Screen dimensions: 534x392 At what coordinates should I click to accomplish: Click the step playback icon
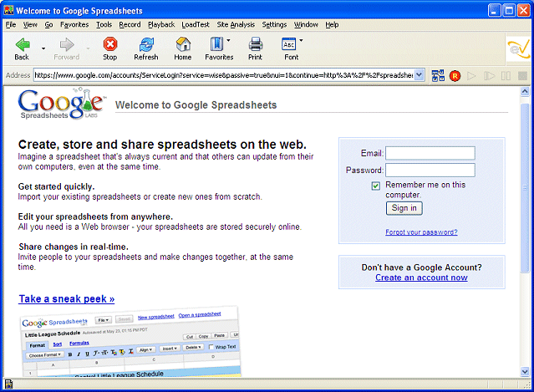[x=489, y=75]
